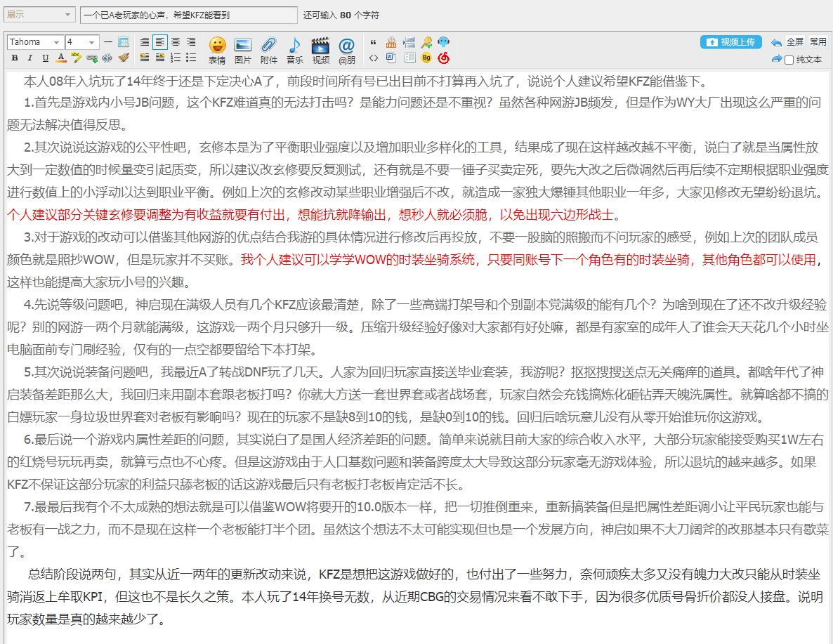The image size is (833, 644).
Task: Toggle italic formatting
Action: (29, 58)
